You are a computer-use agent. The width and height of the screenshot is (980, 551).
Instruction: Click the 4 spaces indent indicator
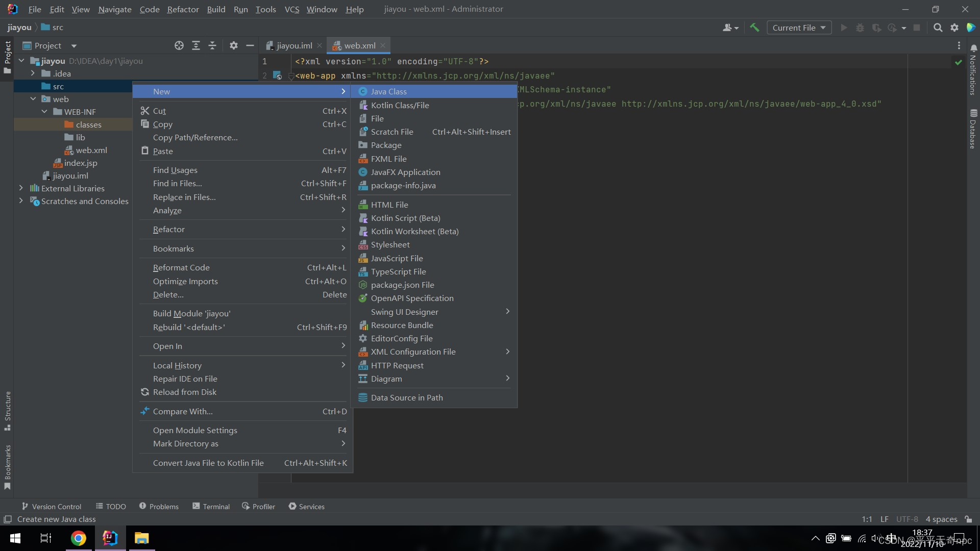pyautogui.click(x=941, y=519)
